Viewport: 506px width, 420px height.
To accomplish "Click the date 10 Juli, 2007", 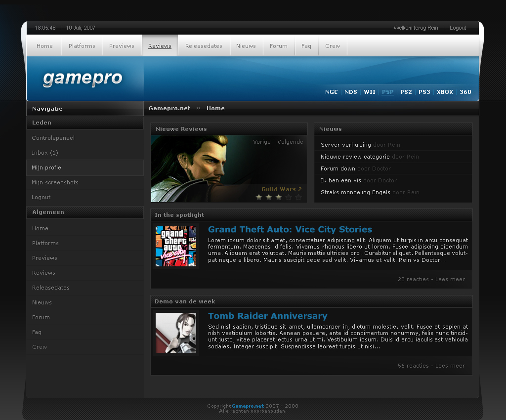I will (81, 28).
